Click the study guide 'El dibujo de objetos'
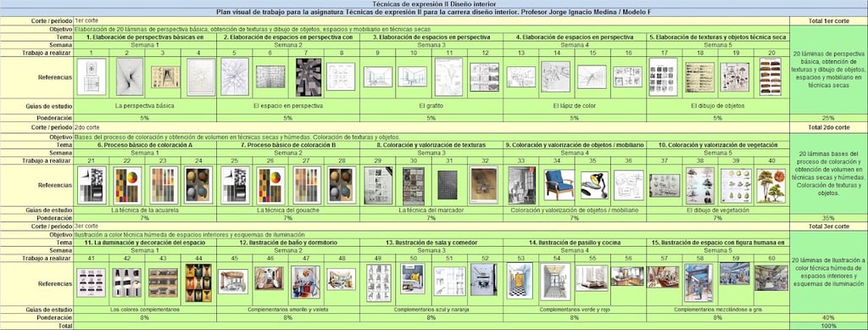 click(718, 106)
